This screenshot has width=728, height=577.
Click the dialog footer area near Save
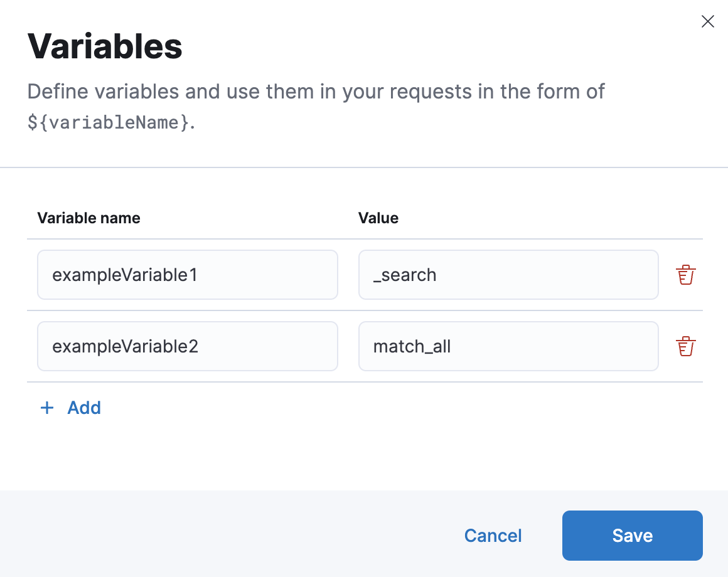coord(632,535)
